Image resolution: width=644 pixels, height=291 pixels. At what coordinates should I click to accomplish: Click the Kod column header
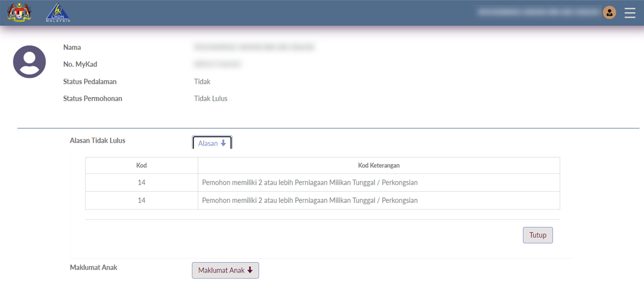point(141,165)
